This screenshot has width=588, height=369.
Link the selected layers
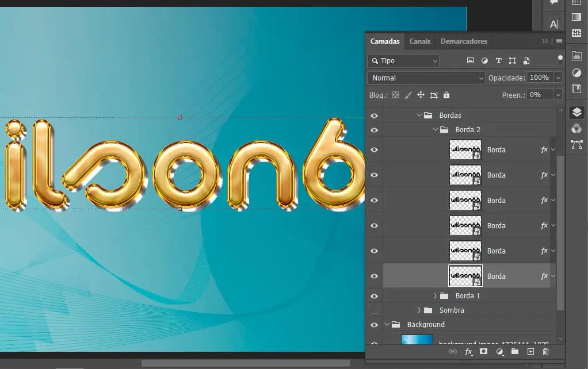[x=453, y=351]
